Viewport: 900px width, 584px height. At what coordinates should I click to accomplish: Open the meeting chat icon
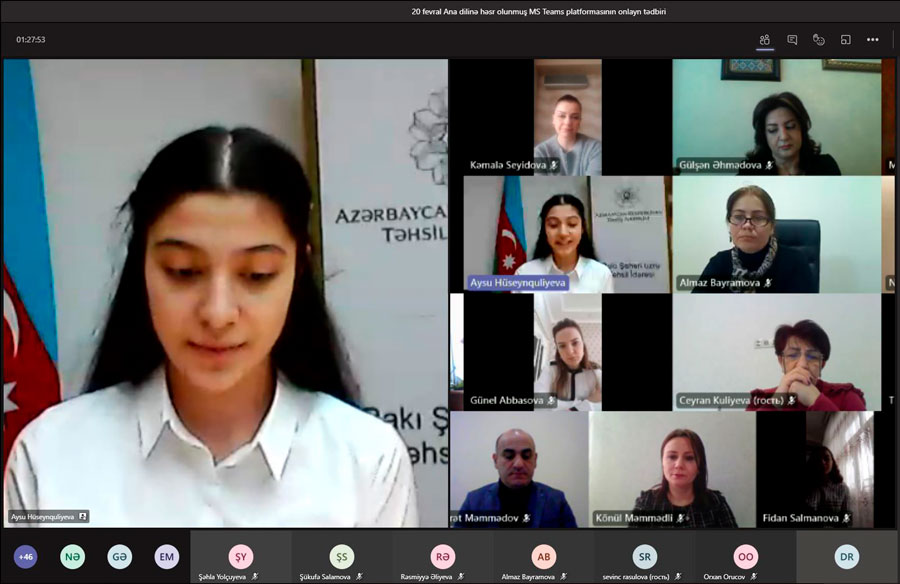click(x=792, y=40)
